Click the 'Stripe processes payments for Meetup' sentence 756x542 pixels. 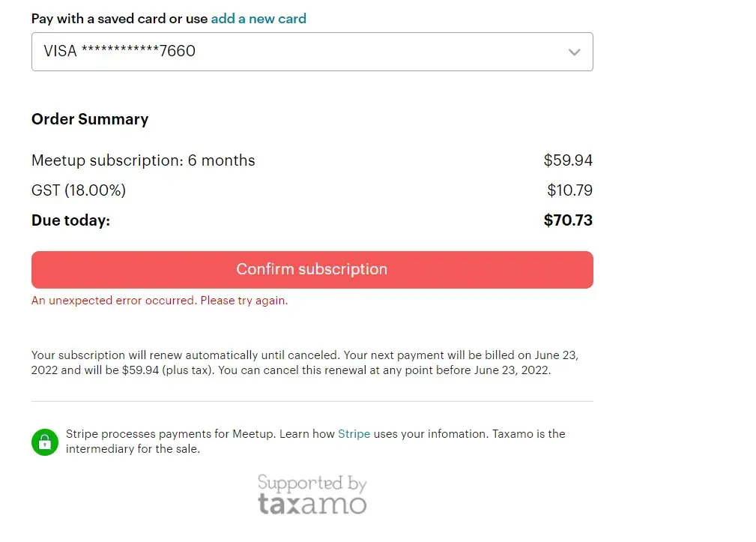[171, 434]
